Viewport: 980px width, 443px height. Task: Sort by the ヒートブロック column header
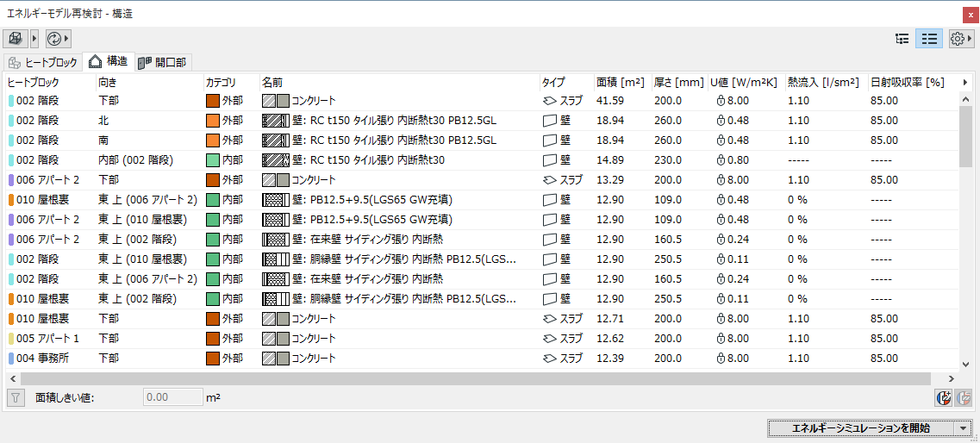(50, 82)
